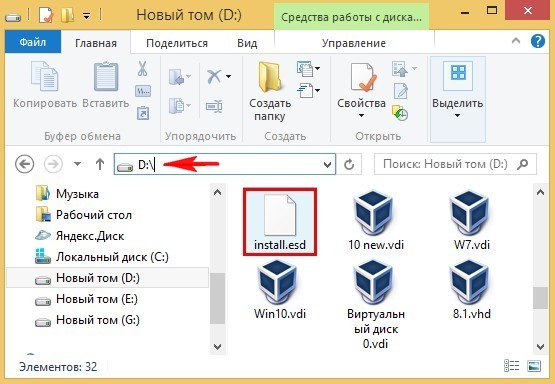Click the Refresh button next to address bar

point(349,164)
